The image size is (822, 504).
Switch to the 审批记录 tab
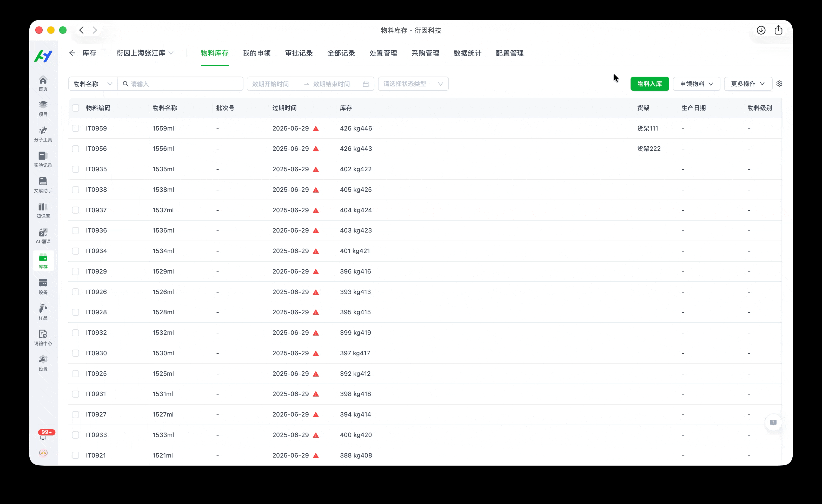pyautogui.click(x=299, y=53)
